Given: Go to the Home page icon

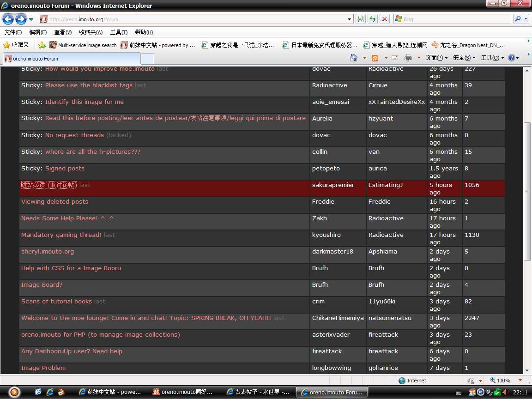Looking at the screenshot, I should click(354, 58).
